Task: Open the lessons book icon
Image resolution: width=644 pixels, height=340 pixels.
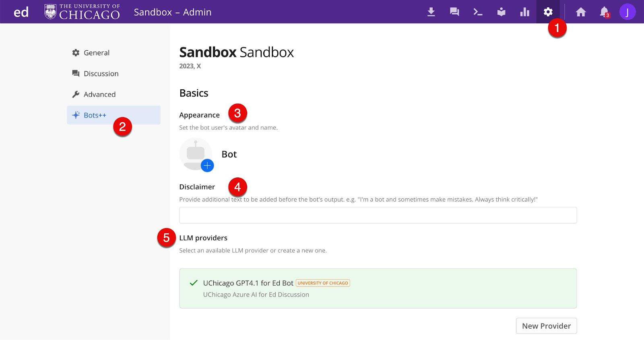Action: [x=501, y=12]
